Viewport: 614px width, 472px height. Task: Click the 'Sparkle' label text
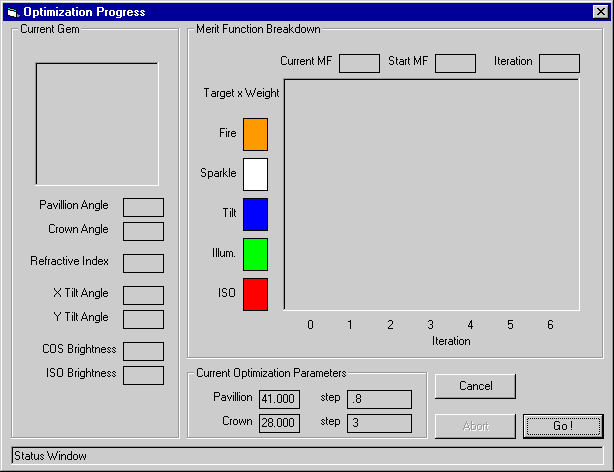click(x=218, y=173)
